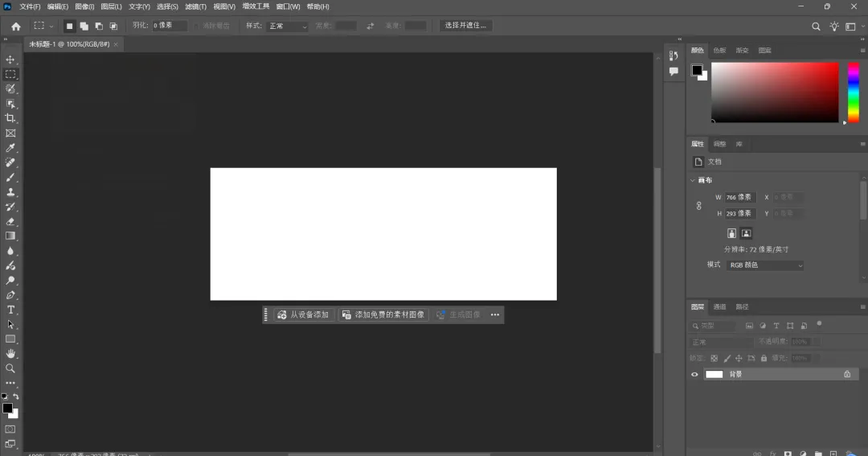Image resolution: width=868 pixels, height=456 pixels.
Task: Select the Brush tool
Action: pos(10,177)
